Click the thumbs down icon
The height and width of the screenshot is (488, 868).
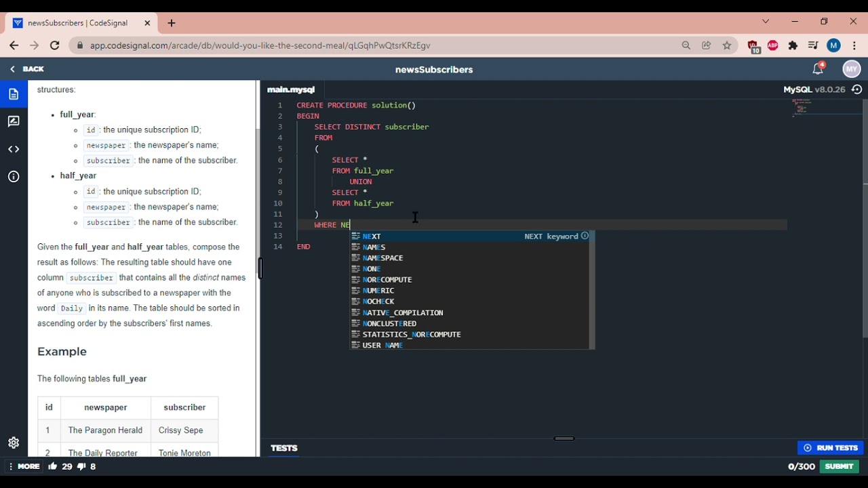click(81, 466)
